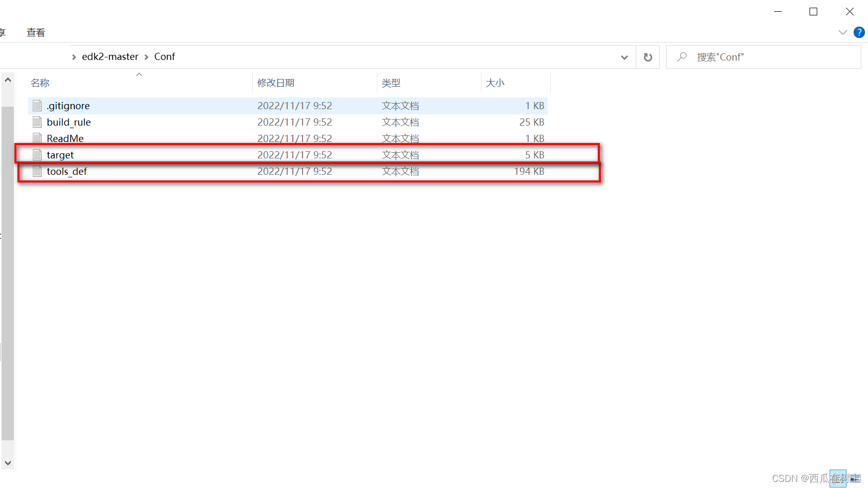Click the document icon next to target
The image size is (868, 488).
pyautogui.click(x=36, y=154)
